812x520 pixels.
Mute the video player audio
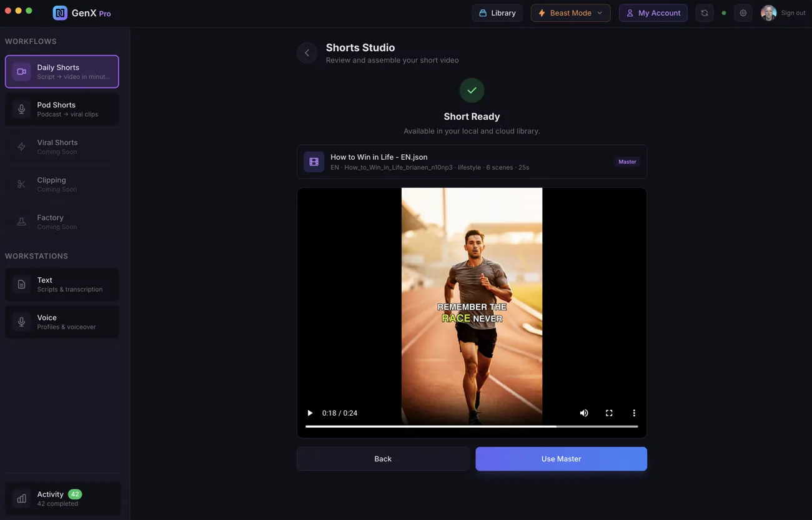pyautogui.click(x=584, y=413)
